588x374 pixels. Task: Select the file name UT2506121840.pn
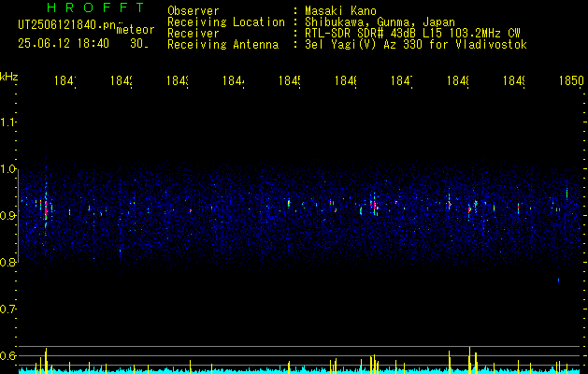(x=67, y=24)
